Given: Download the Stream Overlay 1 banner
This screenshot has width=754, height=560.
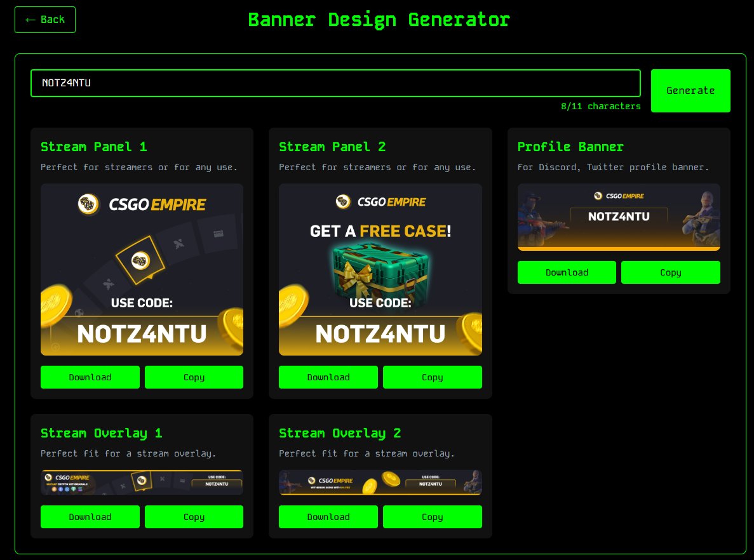Looking at the screenshot, I should click(90, 517).
